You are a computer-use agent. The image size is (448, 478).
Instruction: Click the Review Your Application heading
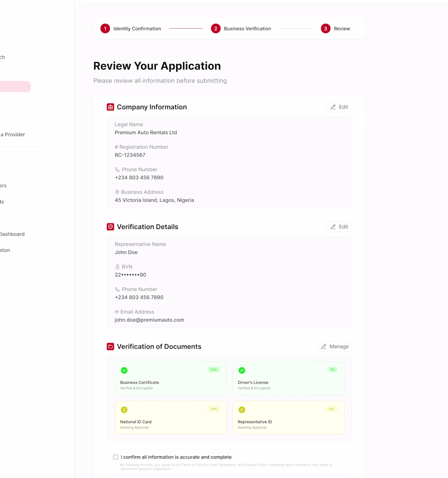tap(157, 66)
